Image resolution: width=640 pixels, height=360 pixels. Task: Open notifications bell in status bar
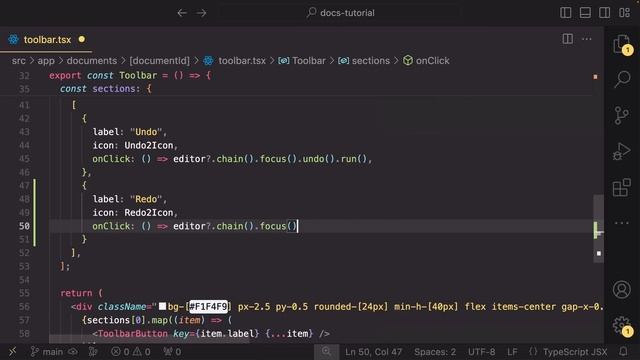pos(623,351)
